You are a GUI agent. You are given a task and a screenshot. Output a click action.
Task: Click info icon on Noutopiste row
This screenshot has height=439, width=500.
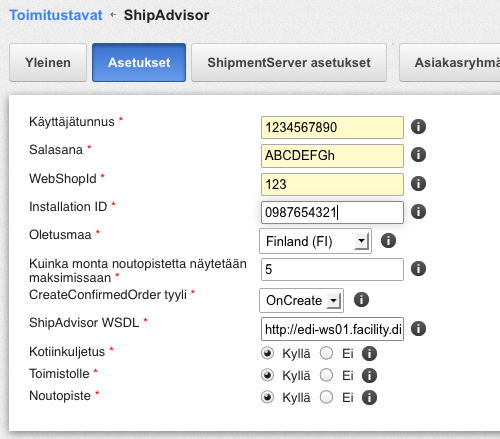coord(369,398)
